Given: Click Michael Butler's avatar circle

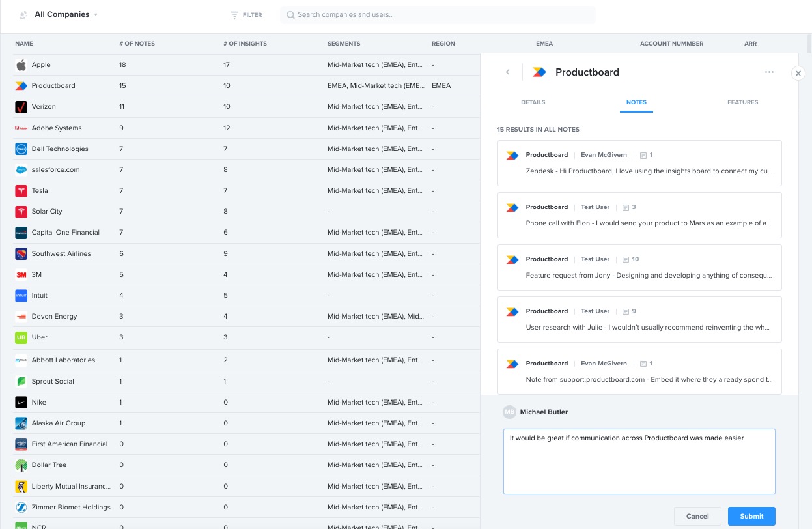Looking at the screenshot, I should pyautogui.click(x=510, y=412).
